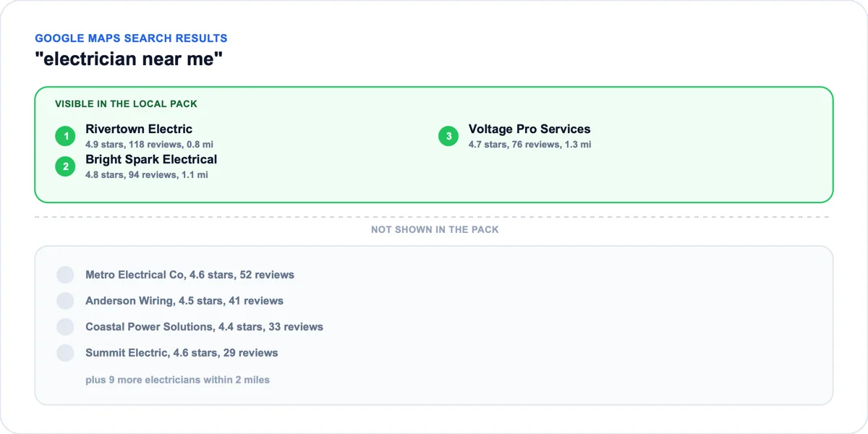Select the gray circle beside Summit Electric
The image size is (868, 434).
click(66, 353)
